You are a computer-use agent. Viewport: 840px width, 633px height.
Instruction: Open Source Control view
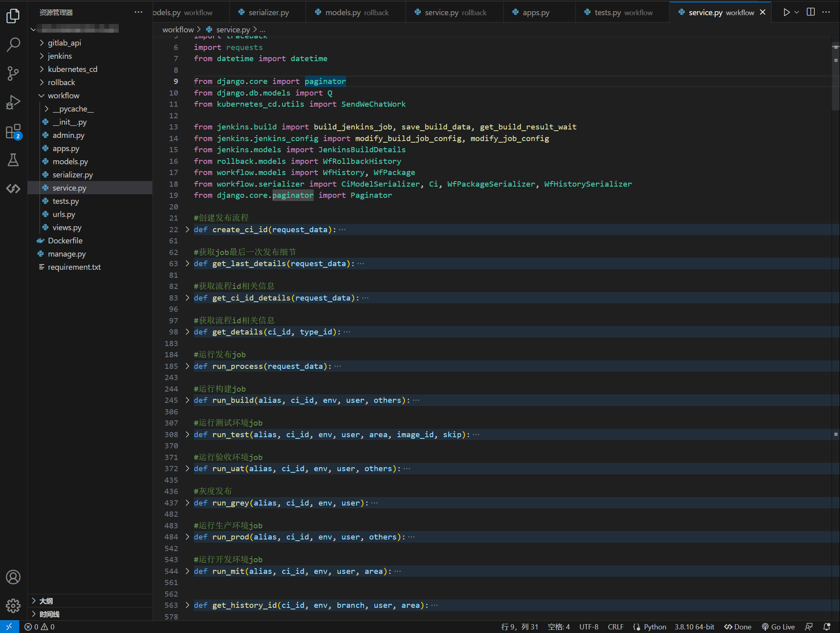[13, 74]
